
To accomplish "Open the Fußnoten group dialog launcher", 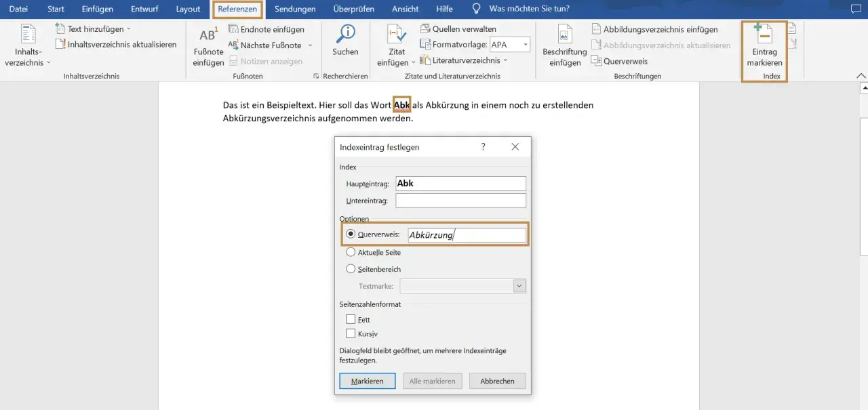I will point(316,77).
